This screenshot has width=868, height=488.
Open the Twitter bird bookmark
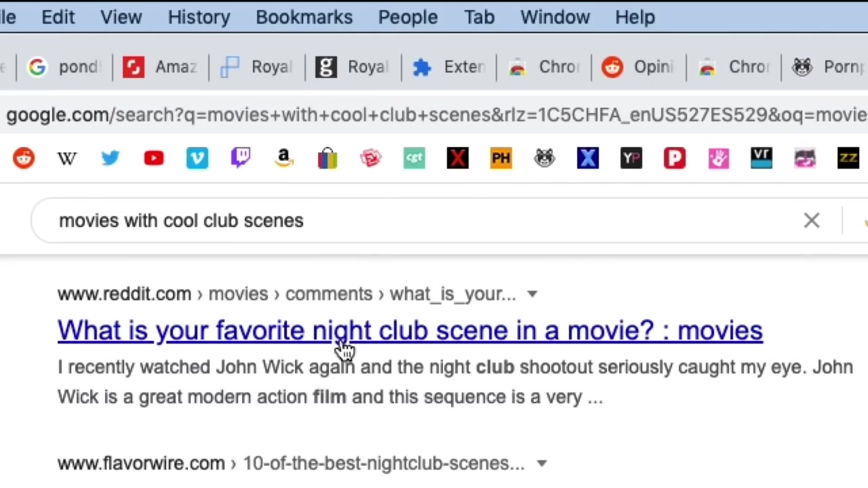pyautogui.click(x=110, y=159)
